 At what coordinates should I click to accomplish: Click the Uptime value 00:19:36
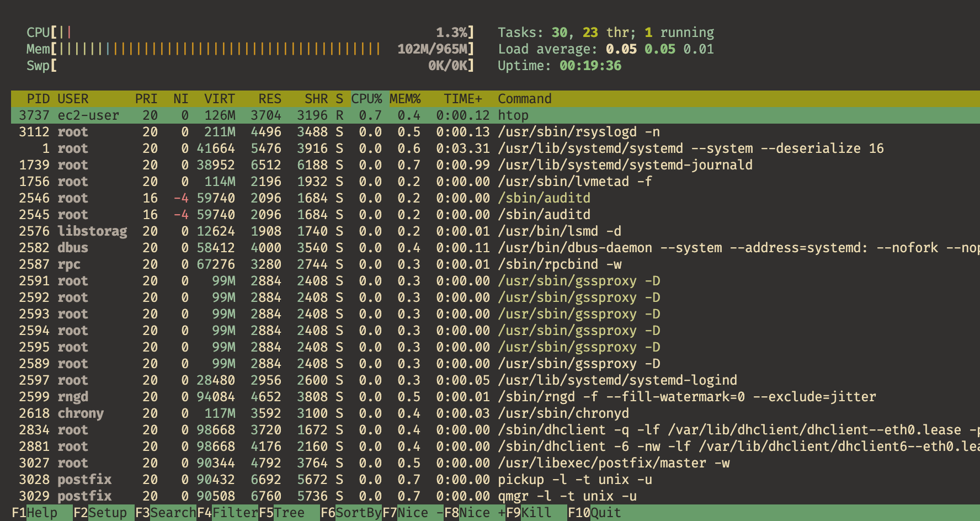point(590,66)
